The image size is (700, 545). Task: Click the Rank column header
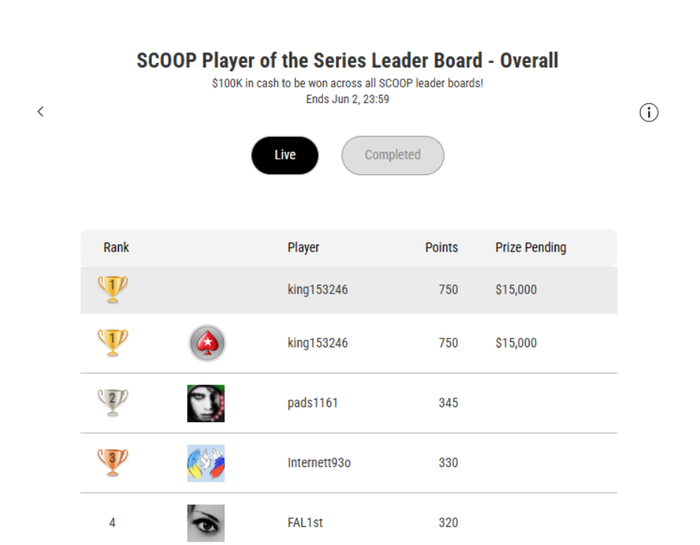click(x=116, y=247)
